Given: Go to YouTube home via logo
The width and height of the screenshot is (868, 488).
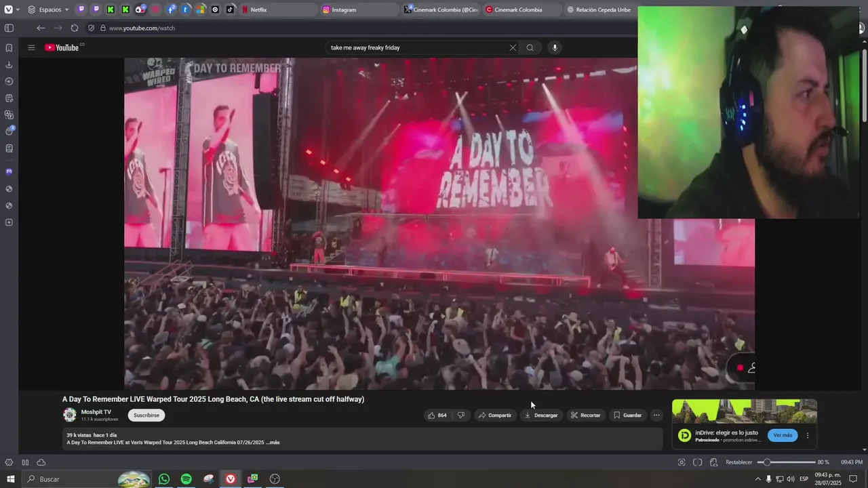Looking at the screenshot, I should 62,47.
